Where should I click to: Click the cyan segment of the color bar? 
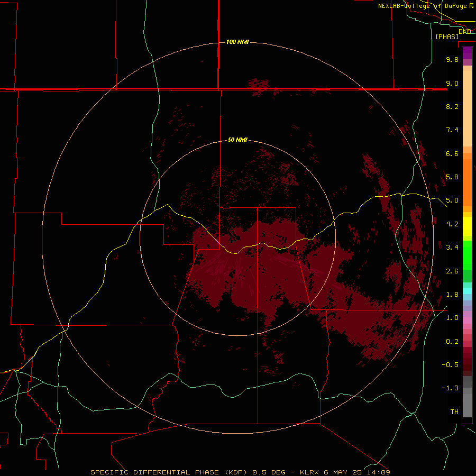pyautogui.click(x=467, y=291)
